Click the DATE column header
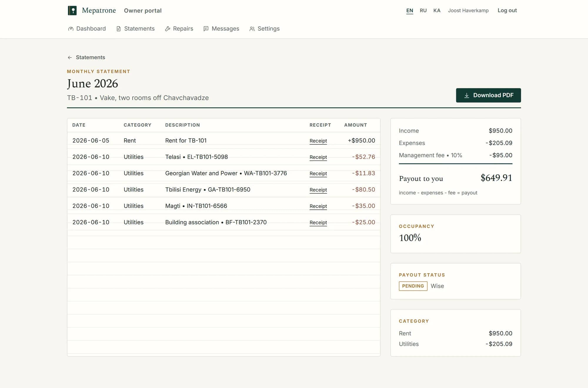The width and height of the screenshot is (588, 388). (x=79, y=125)
